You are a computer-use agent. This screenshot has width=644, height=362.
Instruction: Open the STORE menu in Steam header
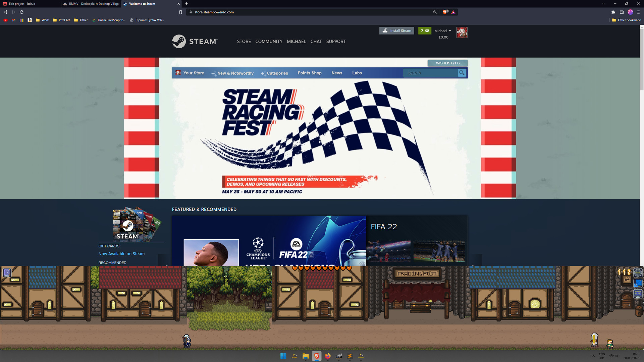tap(244, 41)
